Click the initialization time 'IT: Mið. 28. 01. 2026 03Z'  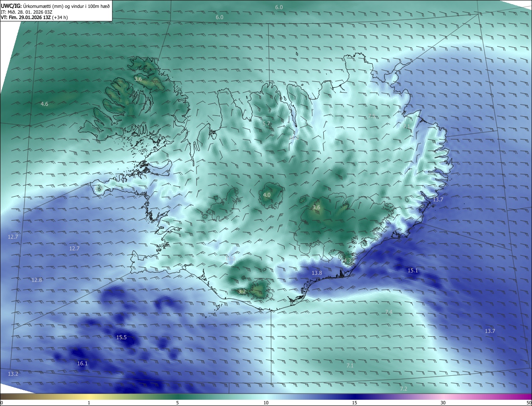26,12
